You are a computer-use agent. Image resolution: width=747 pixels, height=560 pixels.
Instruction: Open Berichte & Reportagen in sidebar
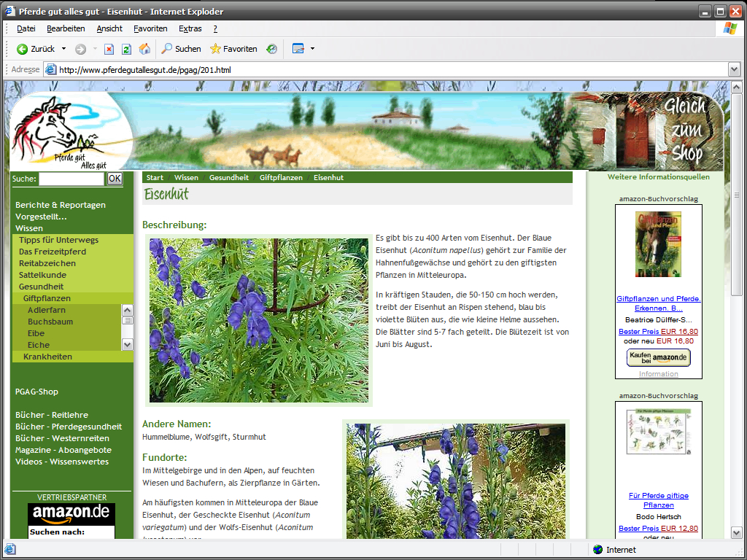(61, 205)
